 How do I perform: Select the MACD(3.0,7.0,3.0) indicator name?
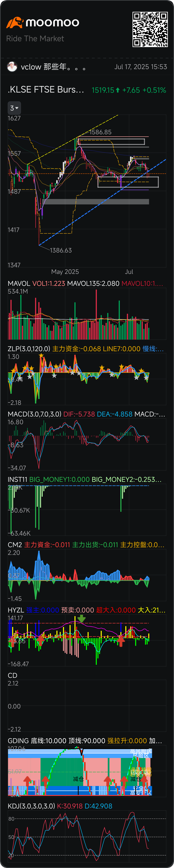point(34,414)
